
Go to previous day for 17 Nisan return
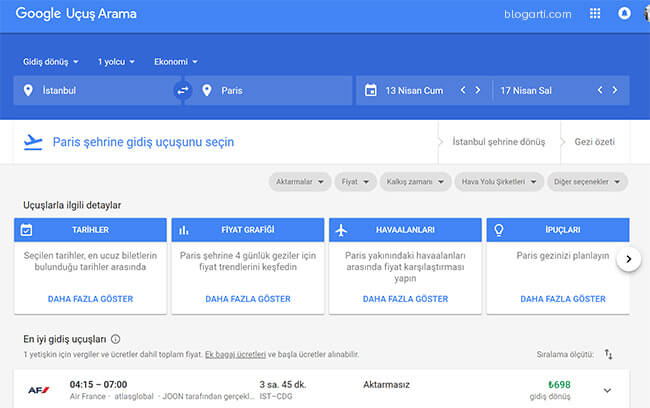pos(600,90)
